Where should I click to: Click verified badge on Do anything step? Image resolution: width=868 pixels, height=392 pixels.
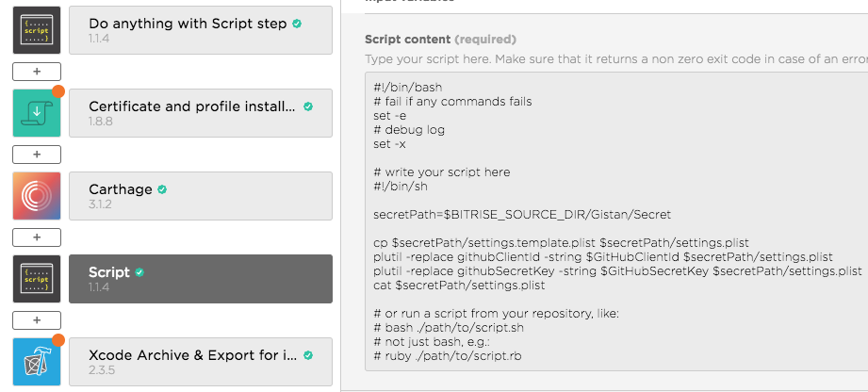pos(297,24)
